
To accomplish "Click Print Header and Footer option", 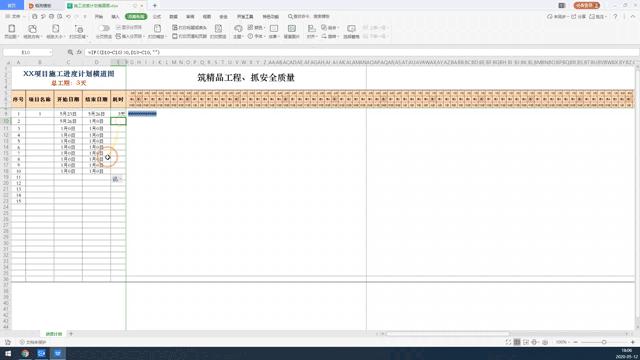I will [x=189, y=36].
